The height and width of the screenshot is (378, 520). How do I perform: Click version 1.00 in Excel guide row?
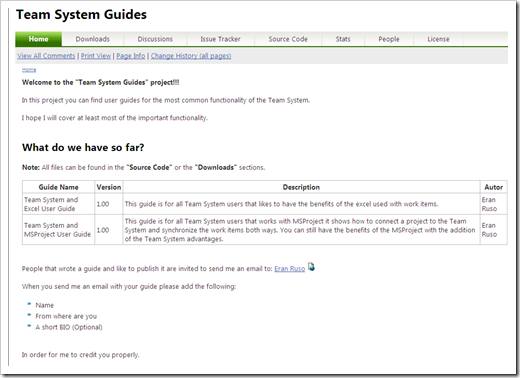(x=109, y=204)
